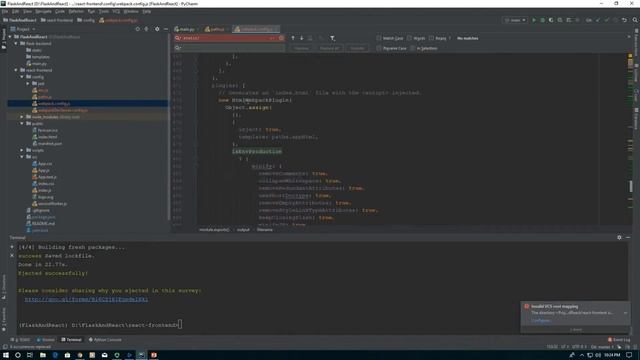Screen dimensions: 640x360
Task: Expand the jest folder
Action: point(28,83)
